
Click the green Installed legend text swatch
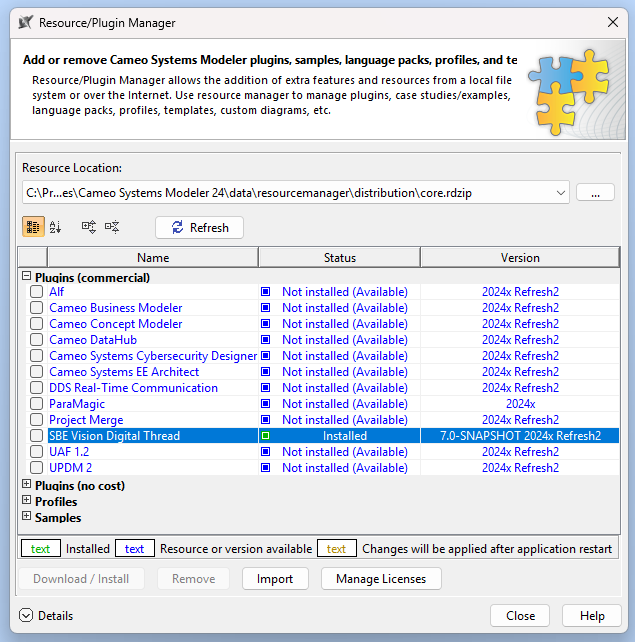[40, 549]
